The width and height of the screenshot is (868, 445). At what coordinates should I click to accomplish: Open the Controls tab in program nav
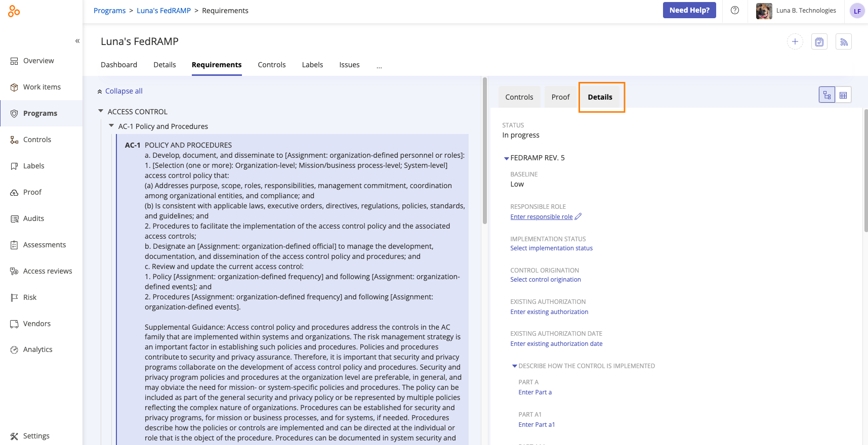(272, 65)
